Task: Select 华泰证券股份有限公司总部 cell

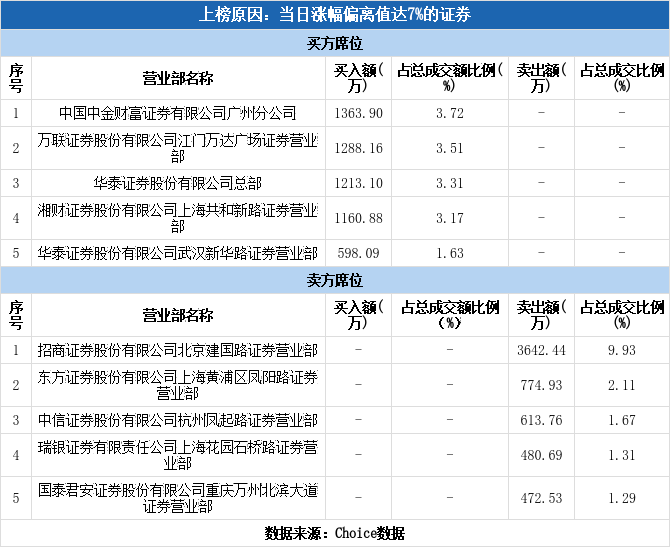Action: (178, 183)
